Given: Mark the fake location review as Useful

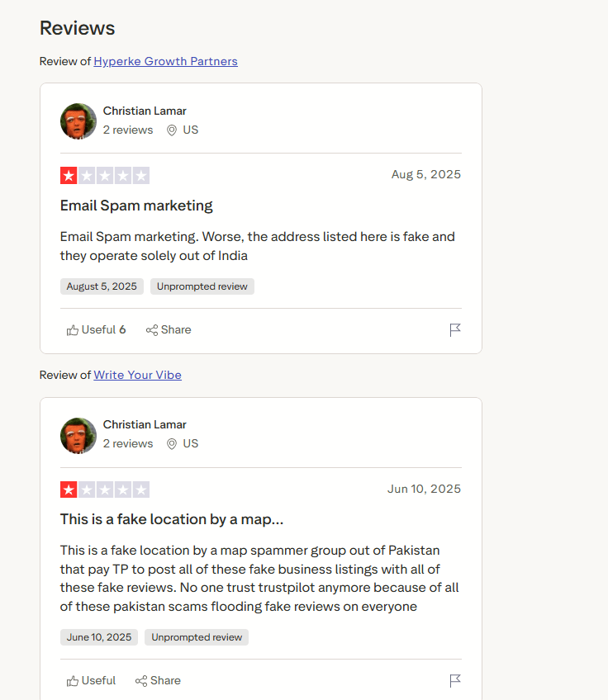Looking at the screenshot, I should 91,681.
